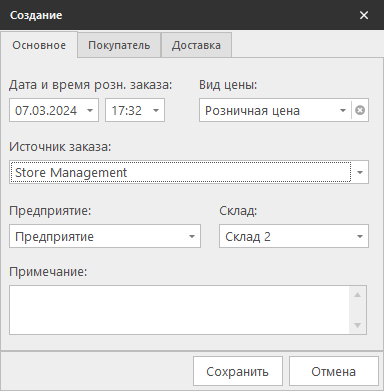This screenshot has height=391, width=384.
Task: Switch to the Покупатель tab
Action: [119, 45]
